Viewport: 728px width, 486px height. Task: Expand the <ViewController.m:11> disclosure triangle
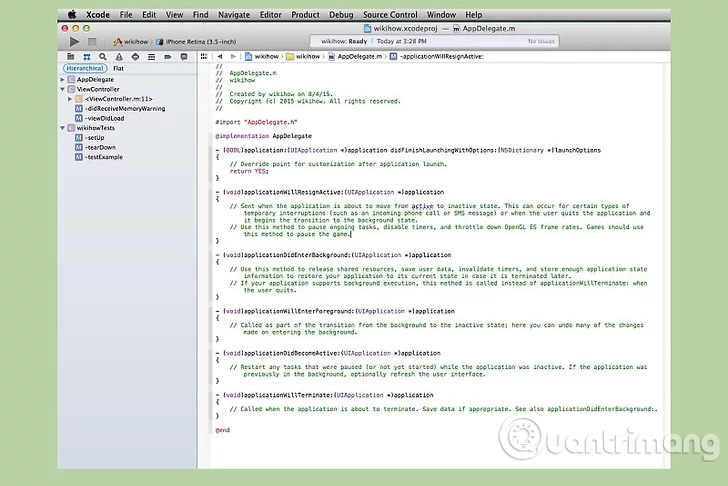coord(70,99)
